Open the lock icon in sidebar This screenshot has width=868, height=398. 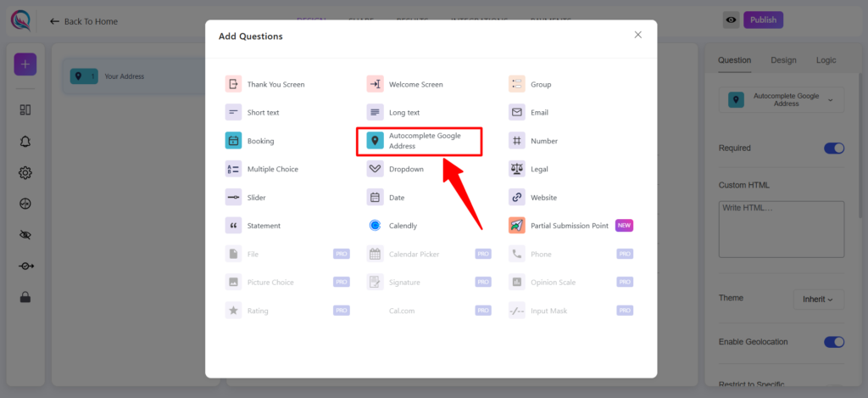pyautogui.click(x=25, y=297)
